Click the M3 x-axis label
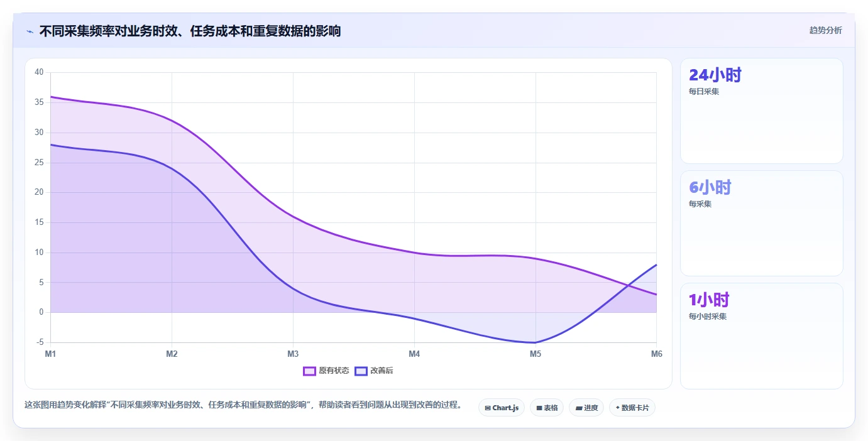The height and width of the screenshot is (441, 868). (293, 354)
